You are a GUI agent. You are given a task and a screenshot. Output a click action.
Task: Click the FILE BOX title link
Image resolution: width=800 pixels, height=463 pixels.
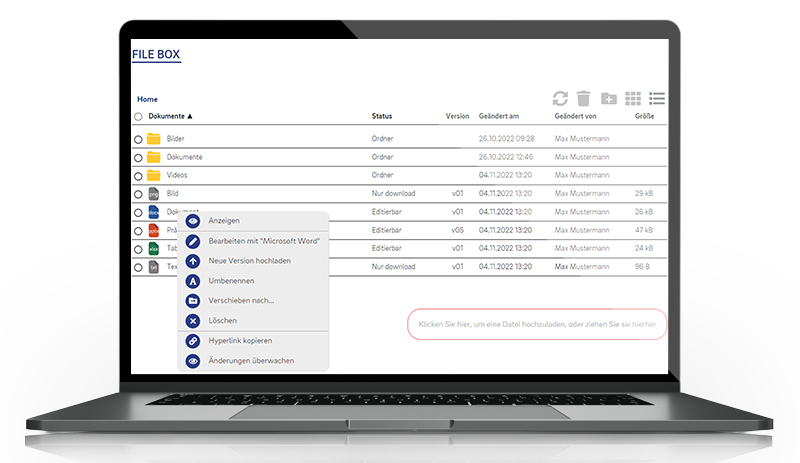[156, 54]
